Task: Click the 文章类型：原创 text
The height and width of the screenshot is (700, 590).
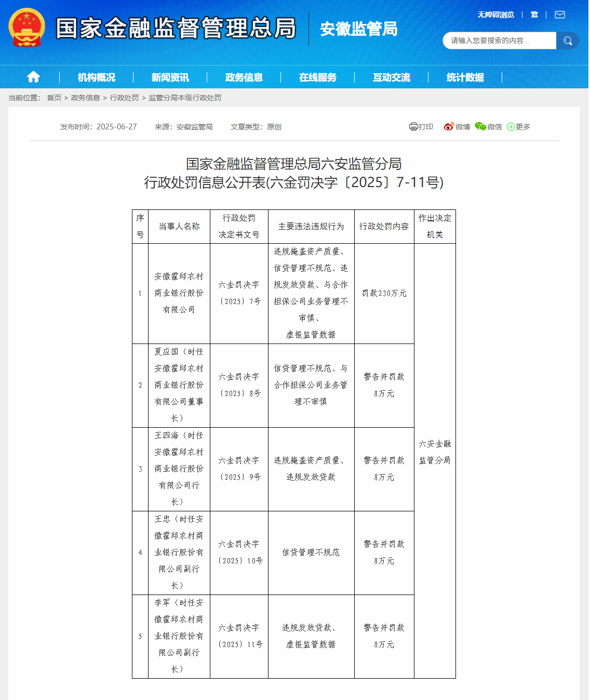Action: 256,127
